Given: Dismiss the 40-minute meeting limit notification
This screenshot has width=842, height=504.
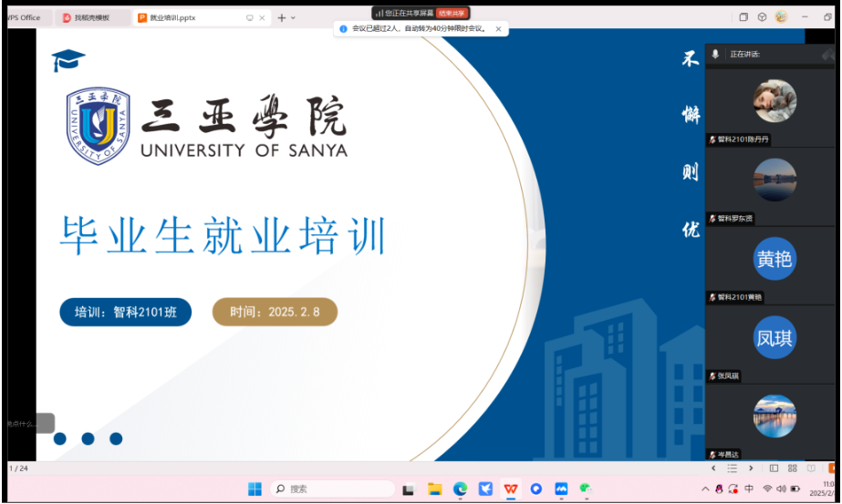Looking at the screenshot, I should tap(498, 29).
